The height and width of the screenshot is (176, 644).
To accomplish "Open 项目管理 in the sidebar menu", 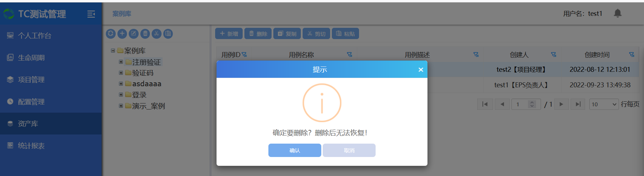I will tap(31, 80).
